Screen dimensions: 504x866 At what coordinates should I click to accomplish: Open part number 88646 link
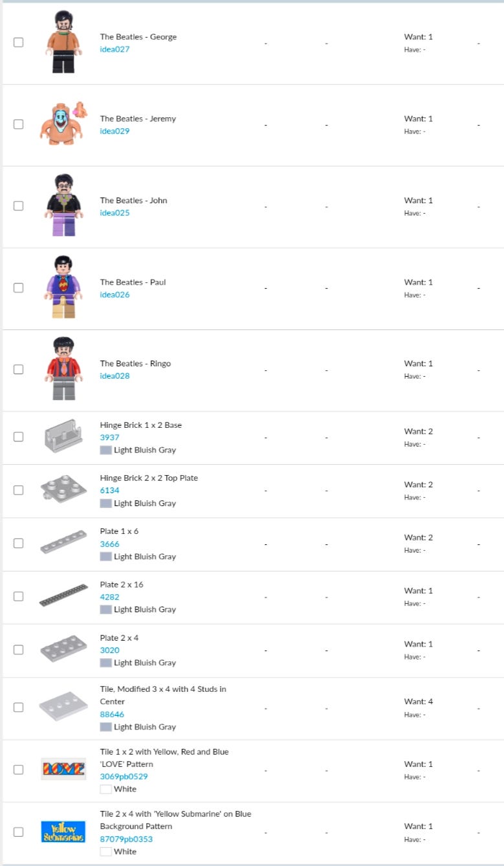(x=112, y=715)
